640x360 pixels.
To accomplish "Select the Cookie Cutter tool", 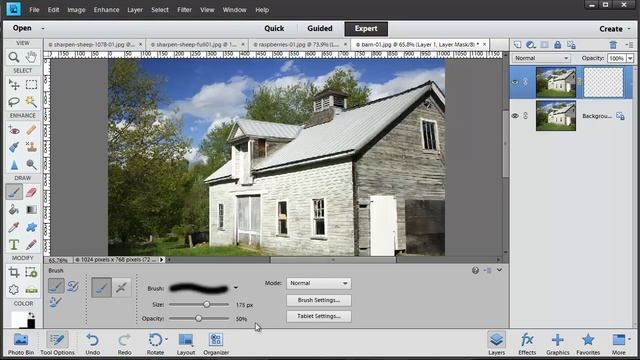I will click(14, 290).
